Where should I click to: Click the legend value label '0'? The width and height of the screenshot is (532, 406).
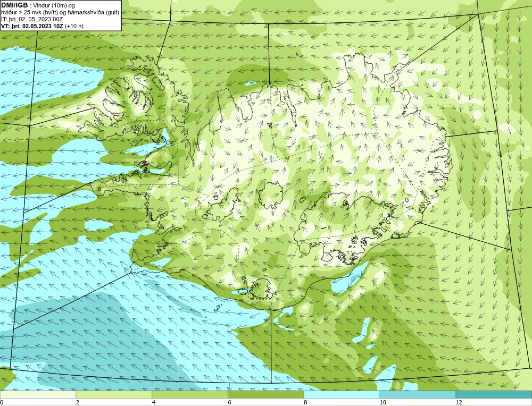coord(2,402)
